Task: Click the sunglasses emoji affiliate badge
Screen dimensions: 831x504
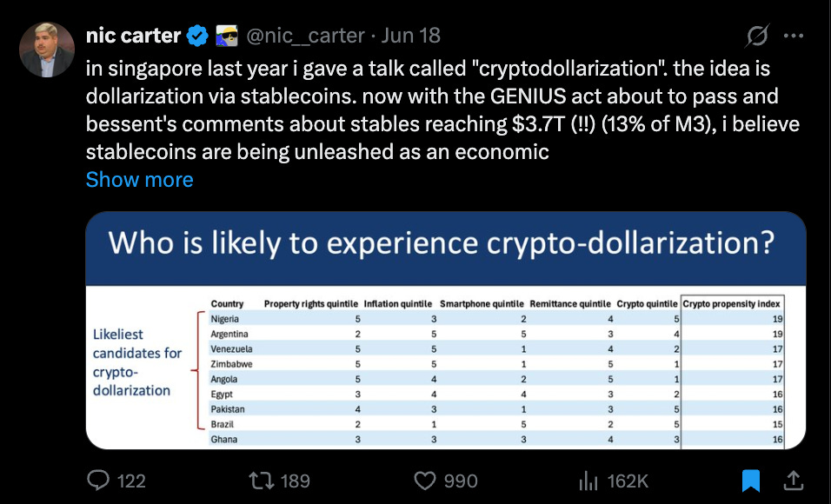Action: 227,36
